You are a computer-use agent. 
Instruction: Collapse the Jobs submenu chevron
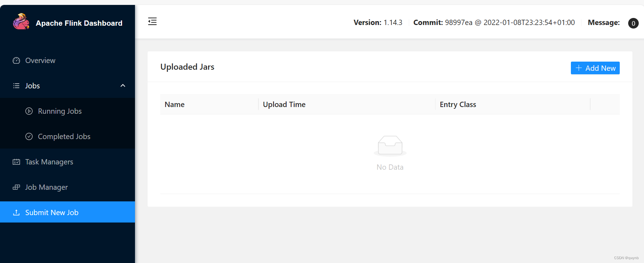point(123,86)
